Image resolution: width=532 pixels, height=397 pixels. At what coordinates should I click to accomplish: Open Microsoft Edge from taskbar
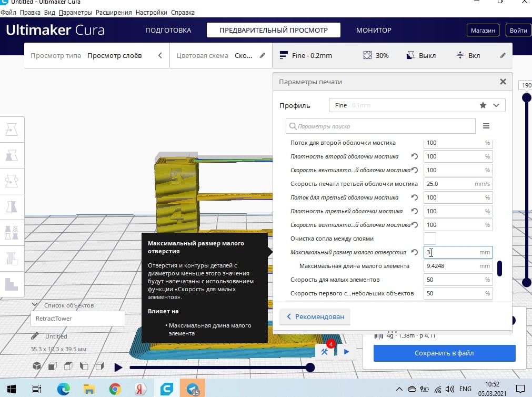coord(64,389)
